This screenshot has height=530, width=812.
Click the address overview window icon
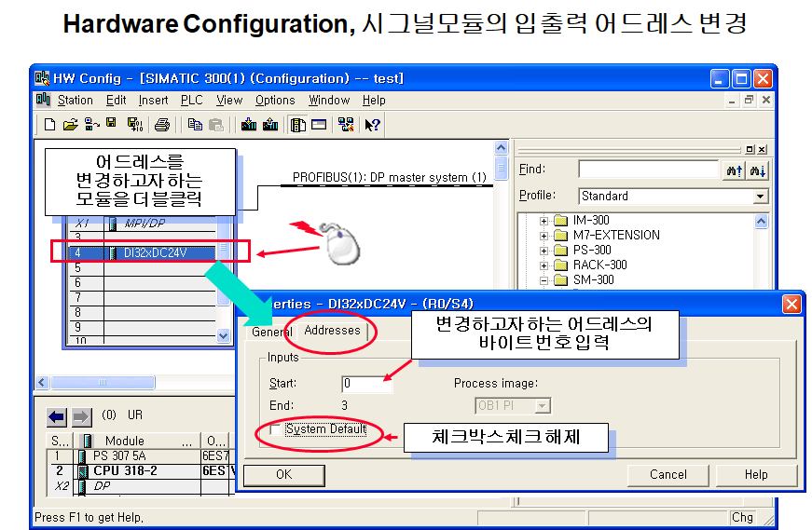pyautogui.click(x=319, y=124)
